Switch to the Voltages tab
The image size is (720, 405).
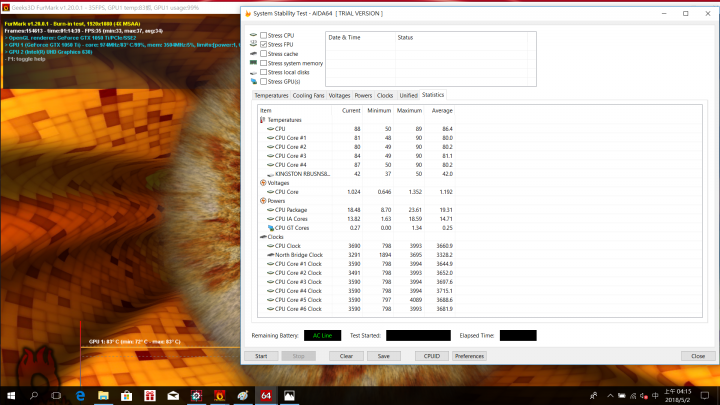339,96
